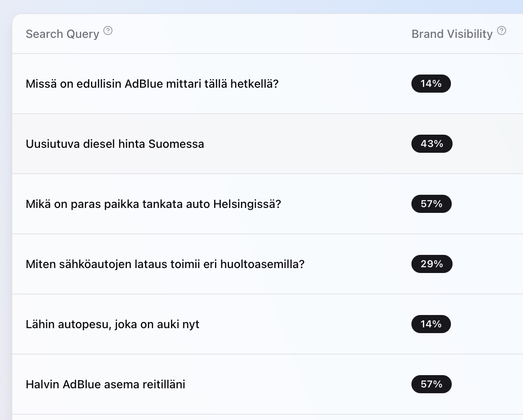Click the word 'Helsingissä?' in third query
The height and width of the screenshot is (420, 523).
(x=247, y=204)
